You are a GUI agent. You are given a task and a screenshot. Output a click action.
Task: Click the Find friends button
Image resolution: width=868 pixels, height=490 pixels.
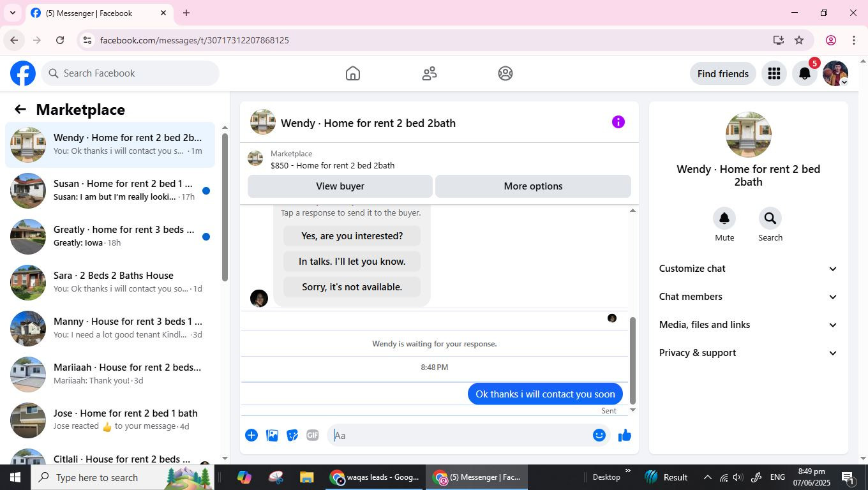click(x=723, y=73)
